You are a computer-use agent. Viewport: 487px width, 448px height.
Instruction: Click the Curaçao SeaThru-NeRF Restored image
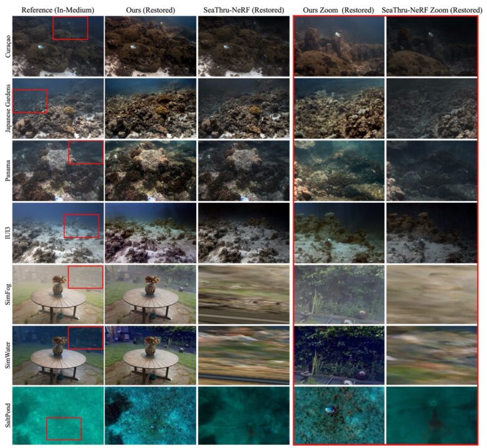[243, 46]
